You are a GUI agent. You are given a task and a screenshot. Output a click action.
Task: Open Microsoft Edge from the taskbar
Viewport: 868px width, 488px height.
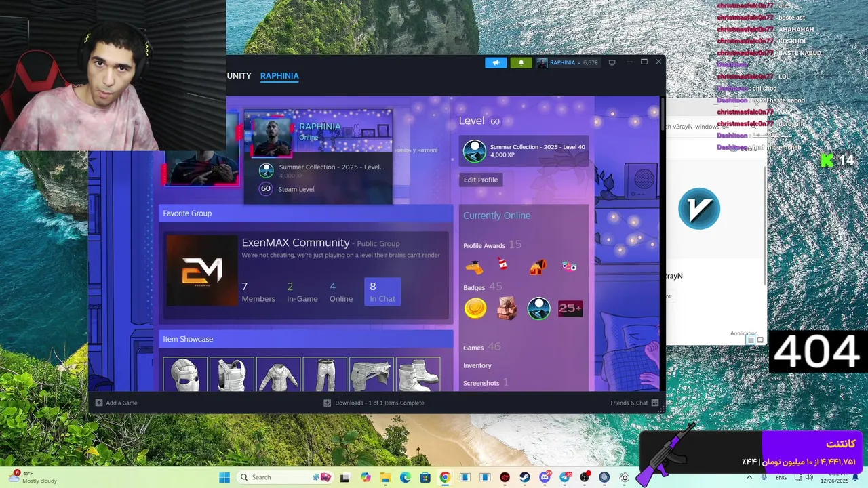pos(405,477)
